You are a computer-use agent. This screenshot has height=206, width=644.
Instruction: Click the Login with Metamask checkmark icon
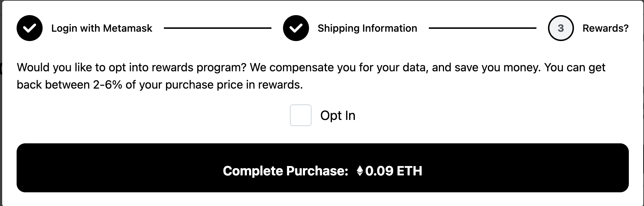coord(30,28)
